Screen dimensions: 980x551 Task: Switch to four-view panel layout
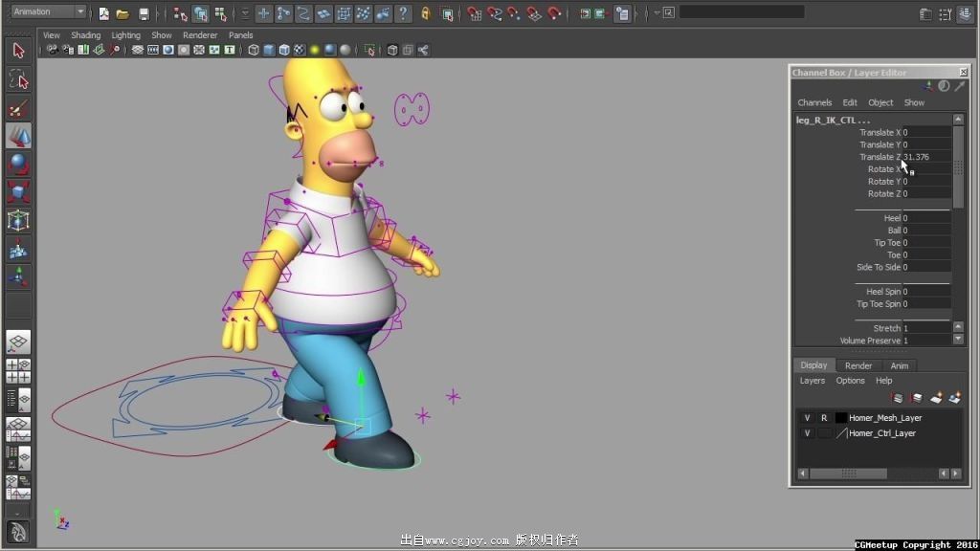point(18,371)
